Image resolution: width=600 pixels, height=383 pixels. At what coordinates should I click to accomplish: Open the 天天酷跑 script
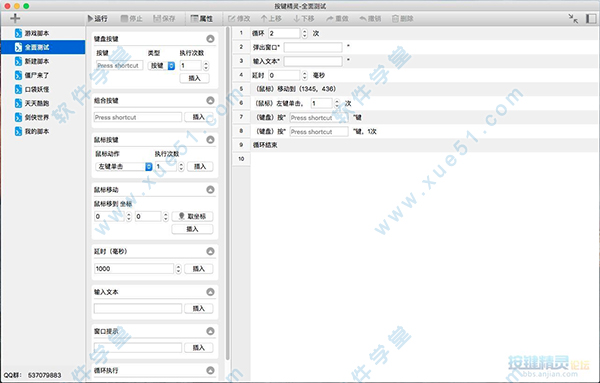(43, 103)
